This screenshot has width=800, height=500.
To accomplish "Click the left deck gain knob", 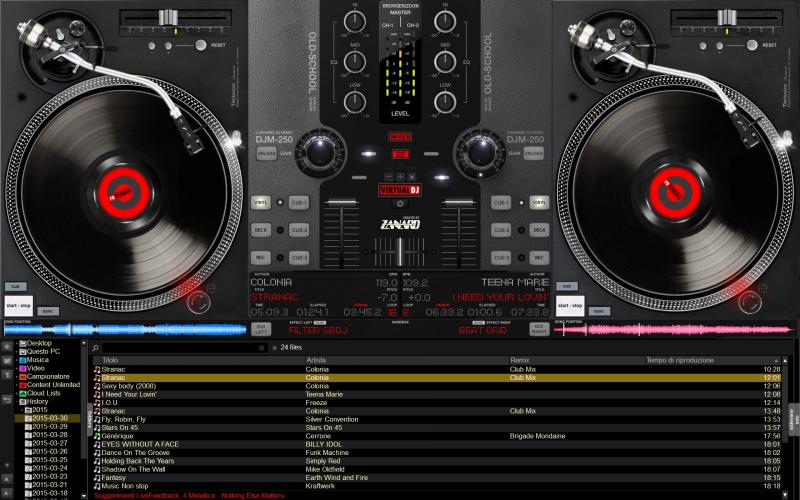I will [x=320, y=152].
